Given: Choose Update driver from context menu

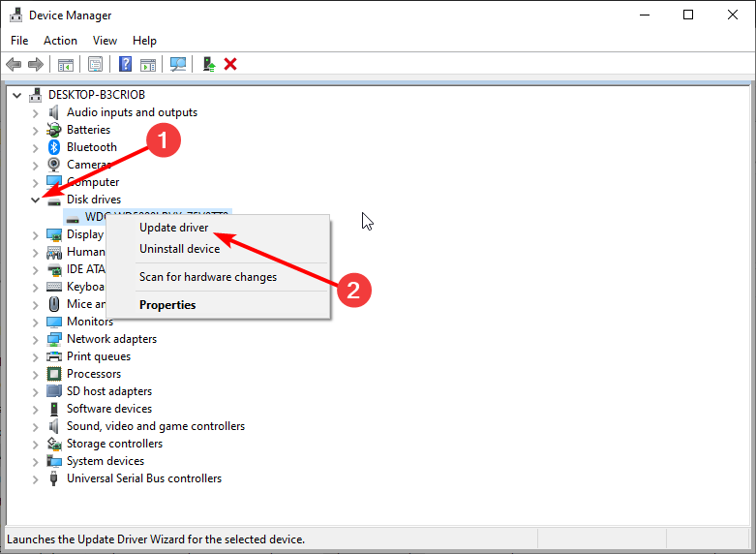Looking at the screenshot, I should (173, 228).
